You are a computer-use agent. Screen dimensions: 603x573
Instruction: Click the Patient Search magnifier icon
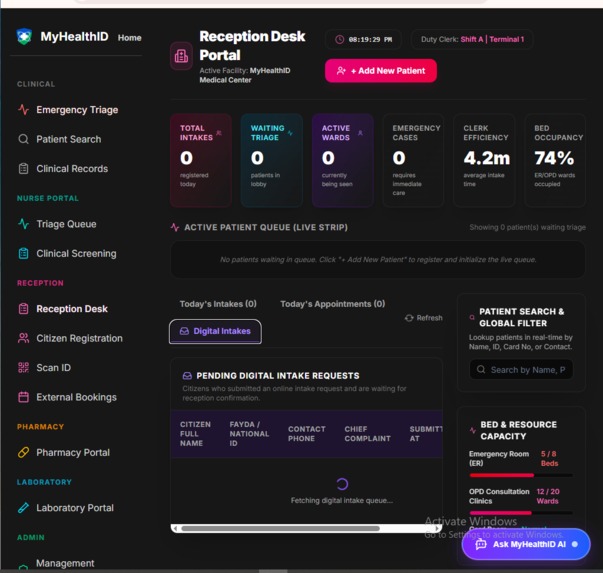(x=23, y=139)
